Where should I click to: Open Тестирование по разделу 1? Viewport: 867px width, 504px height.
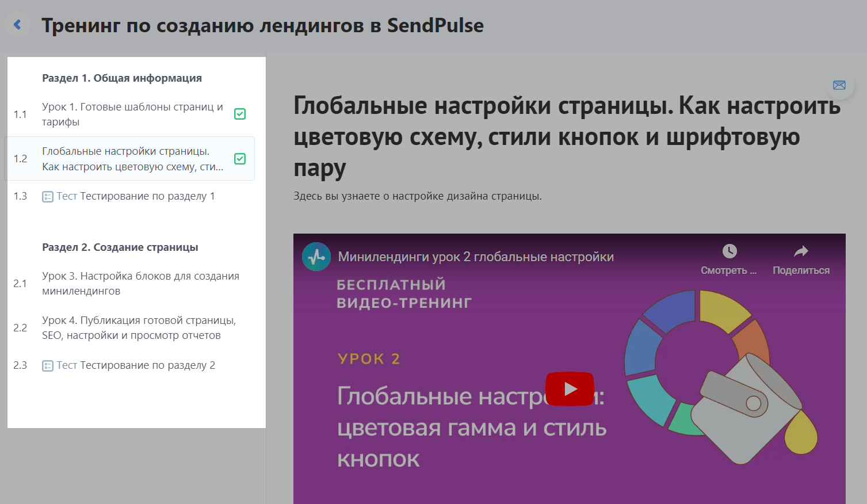pos(147,196)
